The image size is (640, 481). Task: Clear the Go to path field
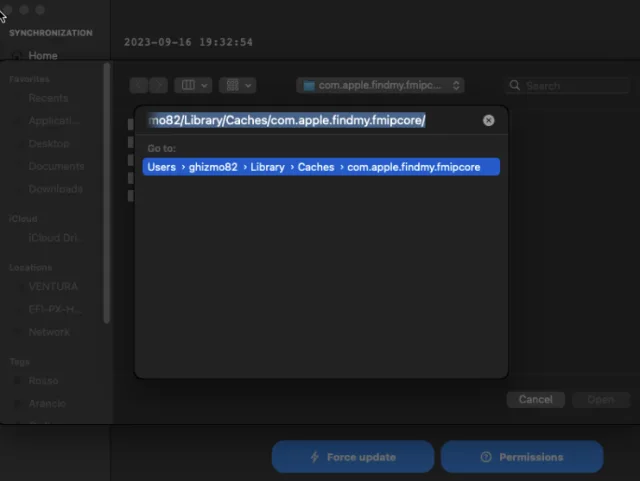tap(488, 120)
